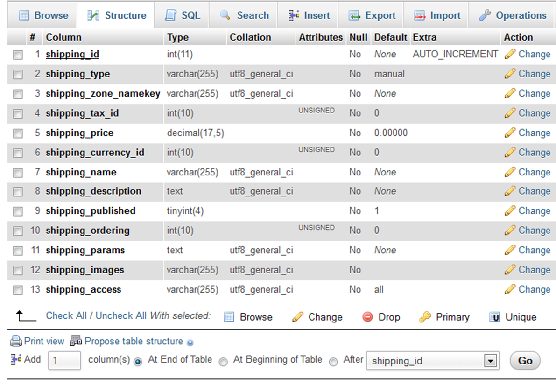Click the Check All link
556x392 pixels.
coord(66,315)
